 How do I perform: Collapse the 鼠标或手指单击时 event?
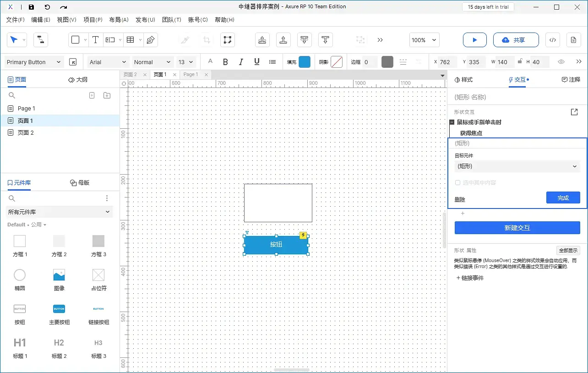pyautogui.click(x=452, y=122)
